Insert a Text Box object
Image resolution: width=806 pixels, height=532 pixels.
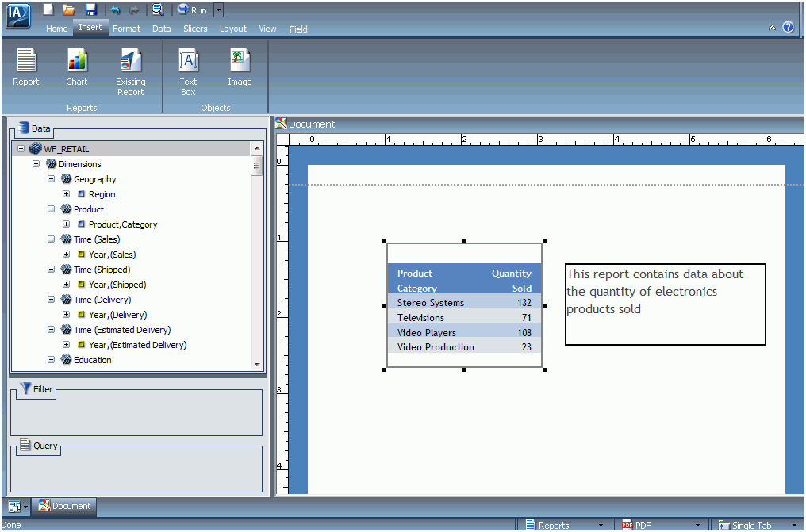click(188, 71)
